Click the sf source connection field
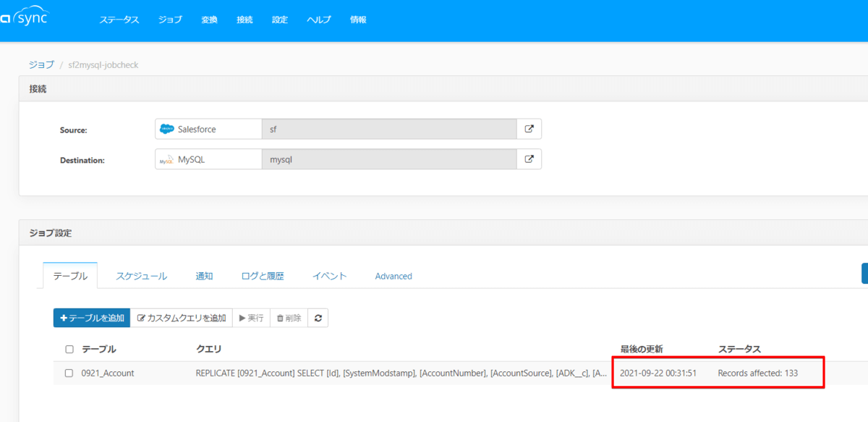Image resolution: width=868 pixels, height=422 pixels. 389,129
